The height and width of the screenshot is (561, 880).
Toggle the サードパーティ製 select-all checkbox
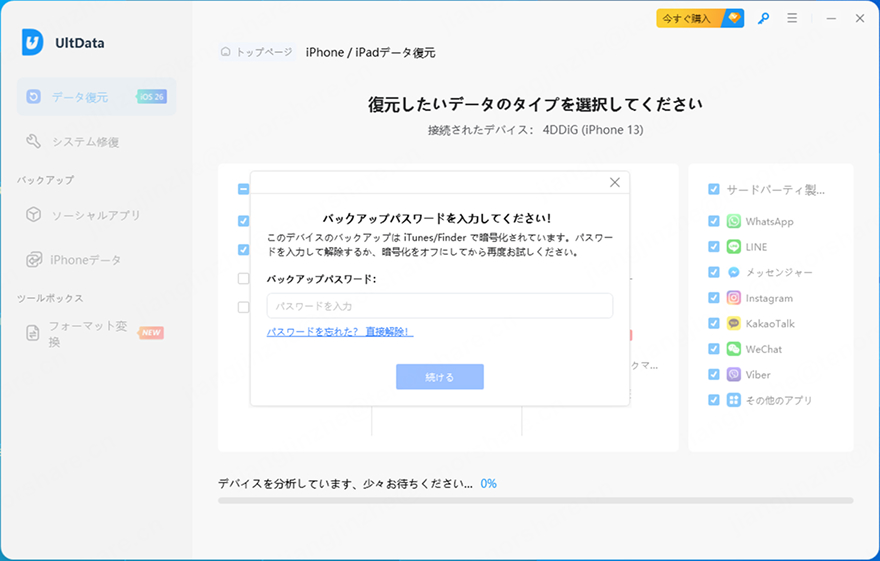(x=713, y=189)
